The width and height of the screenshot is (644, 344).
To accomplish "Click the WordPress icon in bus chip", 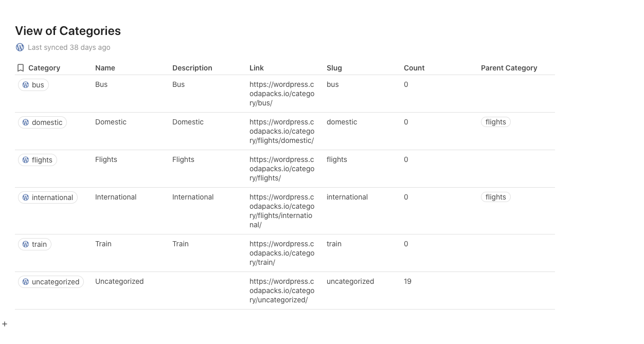I will [26, 85].
